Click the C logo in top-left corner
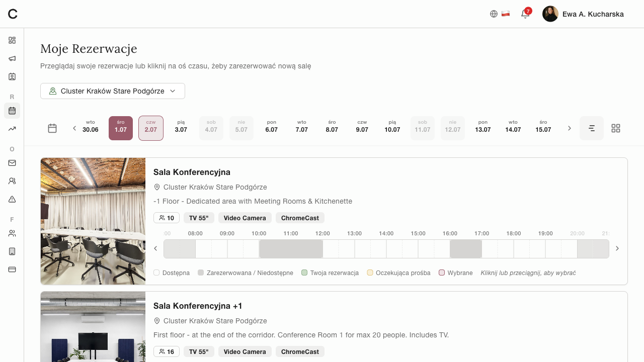The image size is (644, 362). pyautogui.click(x=13, y=14)
